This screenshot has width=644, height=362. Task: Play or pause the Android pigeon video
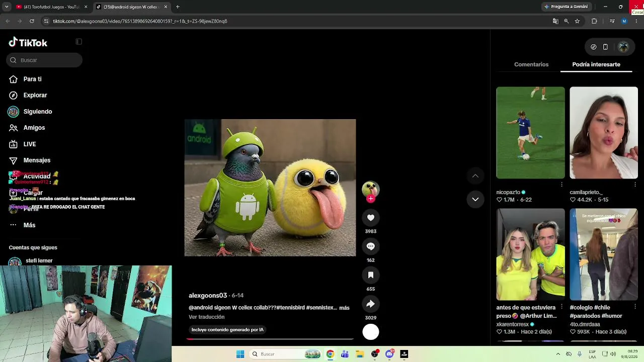(270, 188)
